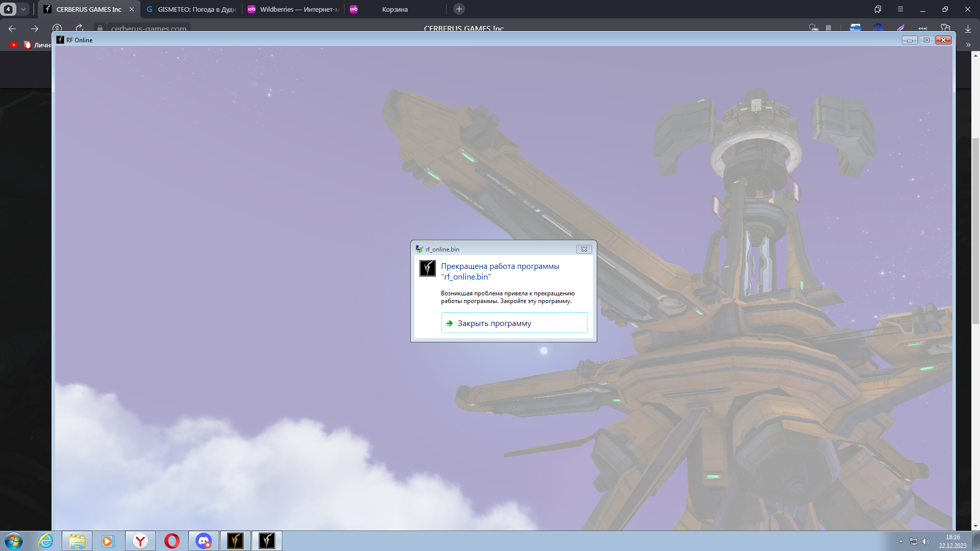This screenshot has width=980, height=551.
Task: Open Windows Media Player from the taskbar
Action: [108, 541]
